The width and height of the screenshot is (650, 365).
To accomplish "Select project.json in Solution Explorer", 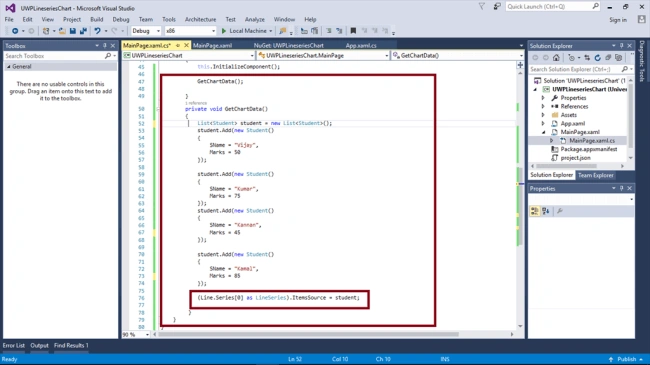I will click(x=575, y=158).
